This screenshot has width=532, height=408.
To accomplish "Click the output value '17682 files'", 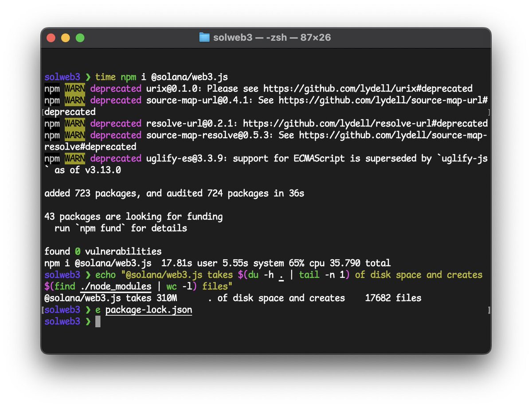I will click(393, 298).
